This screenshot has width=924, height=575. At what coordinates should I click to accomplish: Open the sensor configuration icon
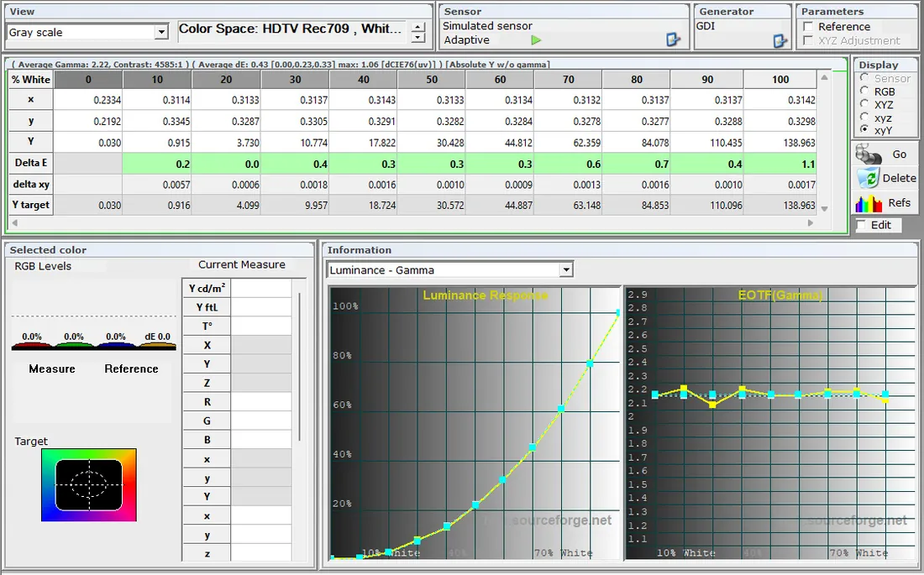click(673, 39)
